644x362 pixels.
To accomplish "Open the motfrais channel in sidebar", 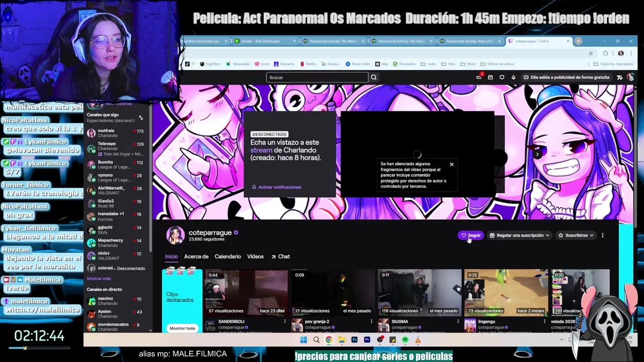I will point(115,133).
